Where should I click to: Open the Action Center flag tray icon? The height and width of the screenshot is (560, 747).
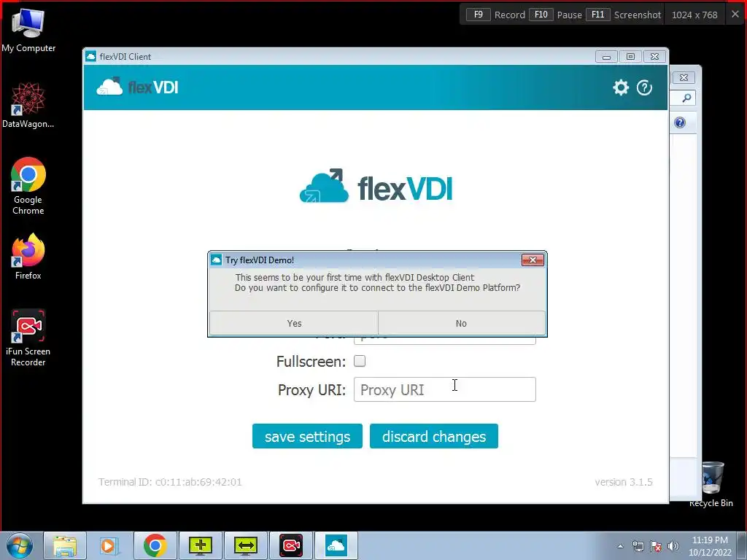point(656,546)
